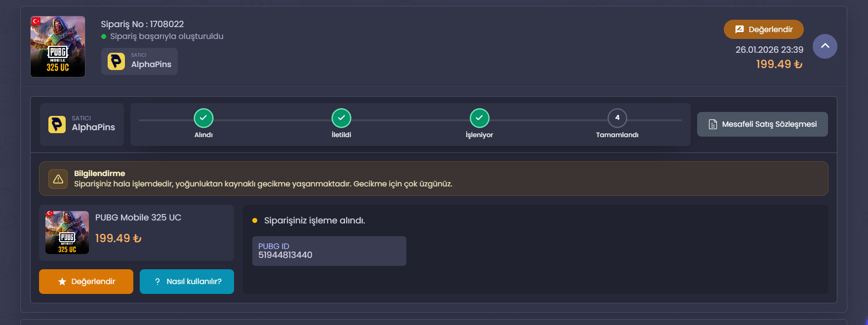Click PUBG Mobile 325 UC product title

(138, 217)
